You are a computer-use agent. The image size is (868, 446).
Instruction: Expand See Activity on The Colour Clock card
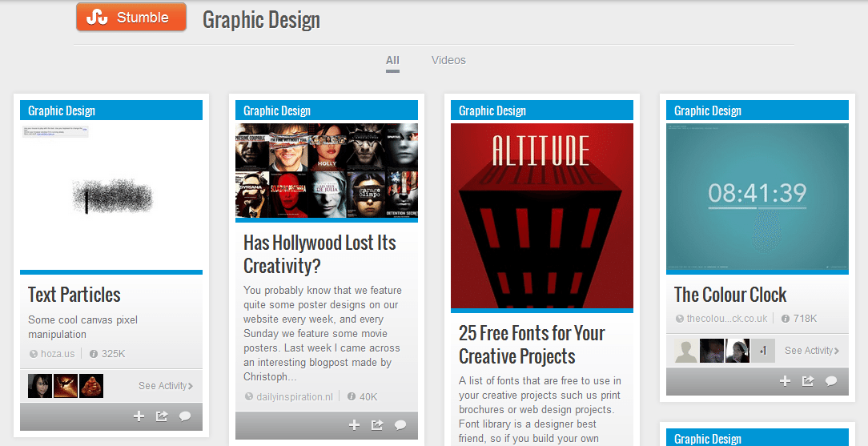[x=811, y=351]
